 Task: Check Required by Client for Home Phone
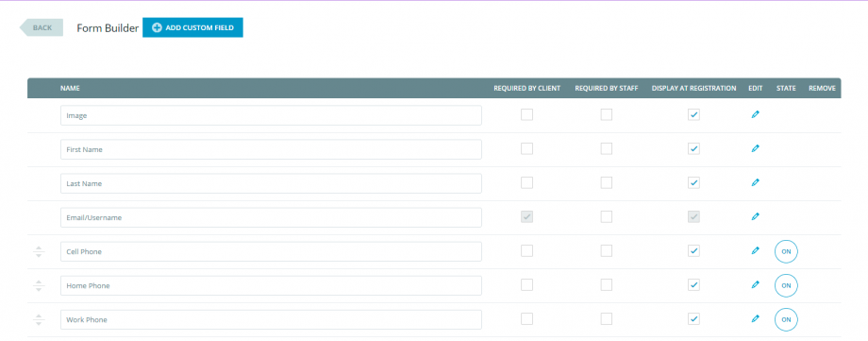pos(527,285)
